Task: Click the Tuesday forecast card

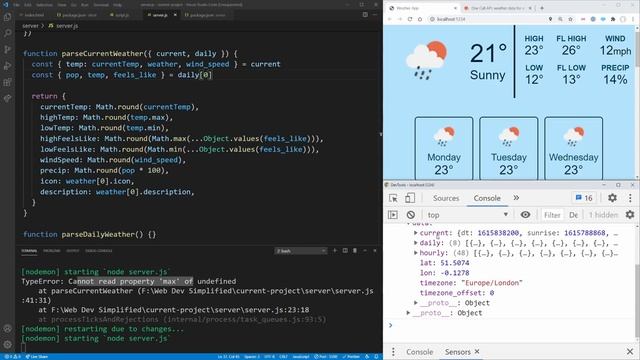Action: tap(509, 148)
